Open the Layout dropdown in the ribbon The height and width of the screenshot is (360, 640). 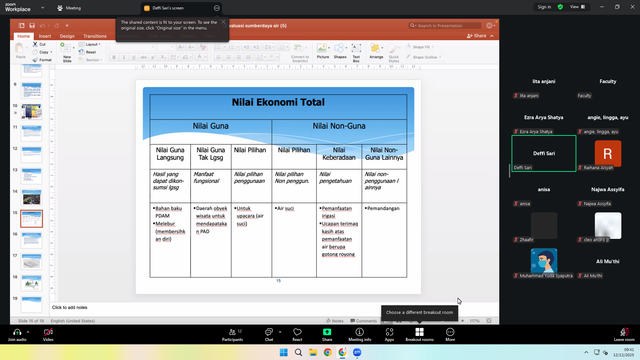tap(90, 44)
